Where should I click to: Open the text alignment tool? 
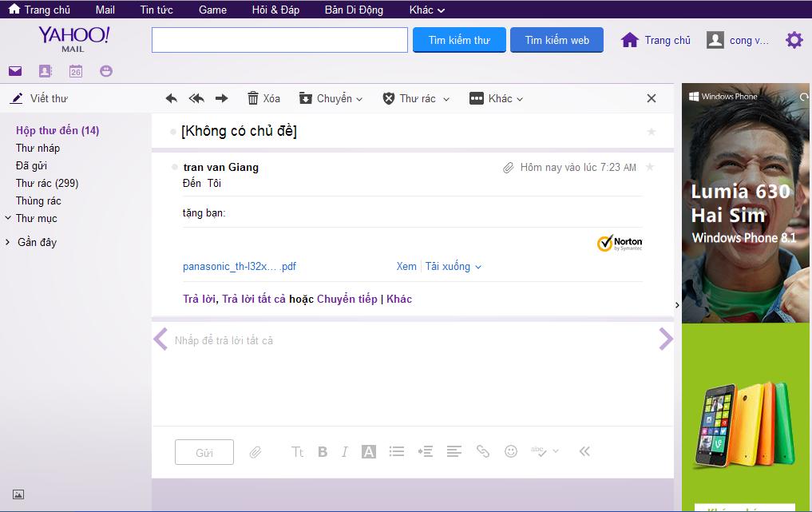coord(454,452)
